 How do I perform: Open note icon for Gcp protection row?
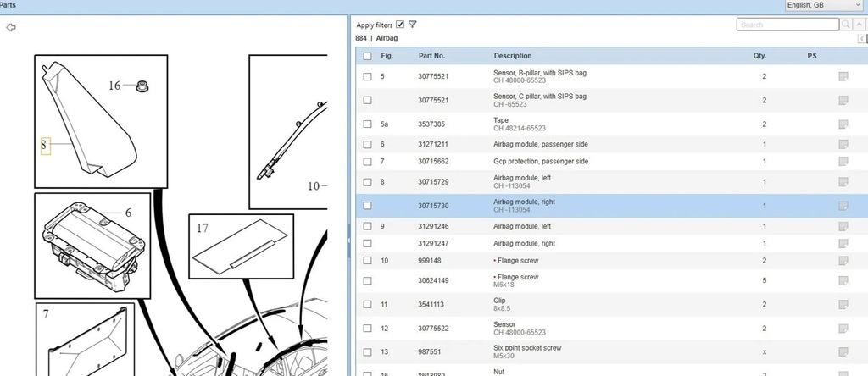[843, 162]
